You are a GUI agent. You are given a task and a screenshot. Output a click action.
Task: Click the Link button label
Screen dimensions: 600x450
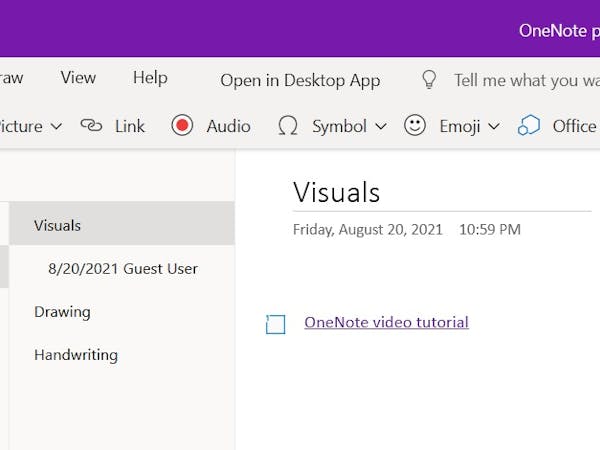point(130,126)
